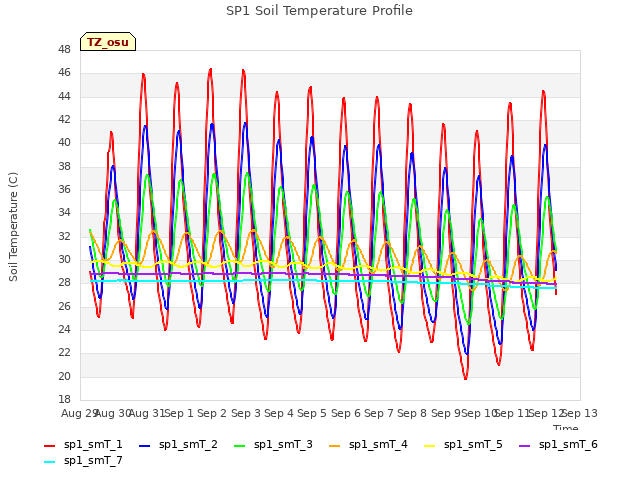Select the sp1_smT_5 legend label
The width and height of the screenshot is (640, 480).
pos(473,445)
